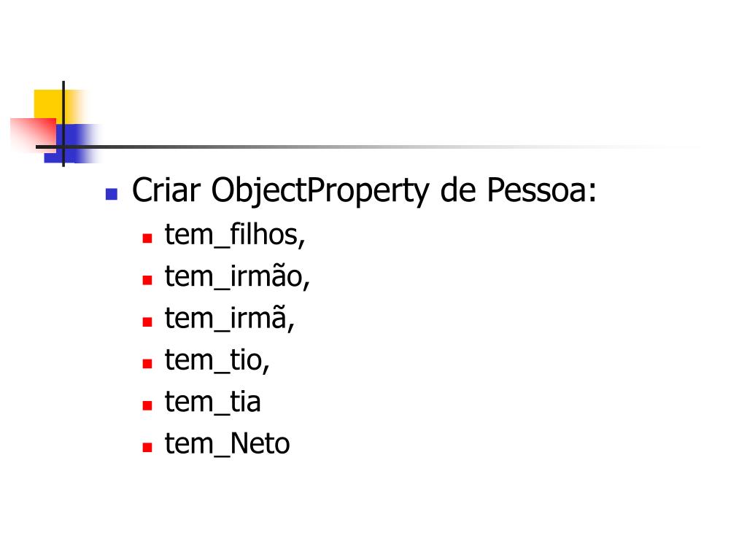747x560 pixels.
Task: Click the word Criar in the heading
Action: point(166,191)
